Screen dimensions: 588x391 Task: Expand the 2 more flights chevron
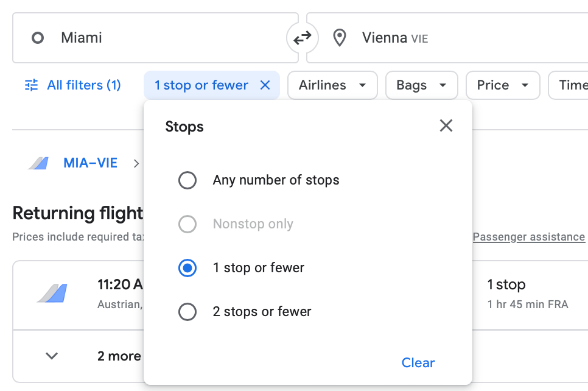(x=52, y=356)
